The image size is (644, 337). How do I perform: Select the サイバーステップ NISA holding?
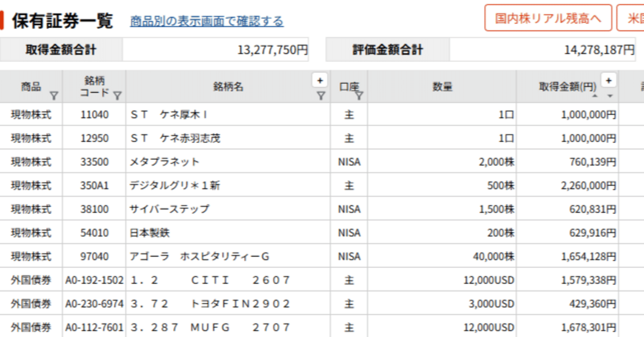pos(166,209)
